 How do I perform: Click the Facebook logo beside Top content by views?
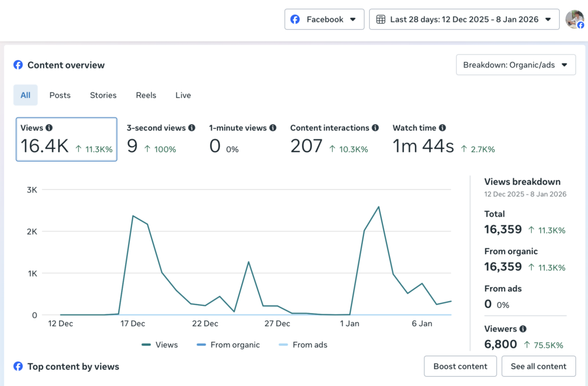[x=18, y=366]
